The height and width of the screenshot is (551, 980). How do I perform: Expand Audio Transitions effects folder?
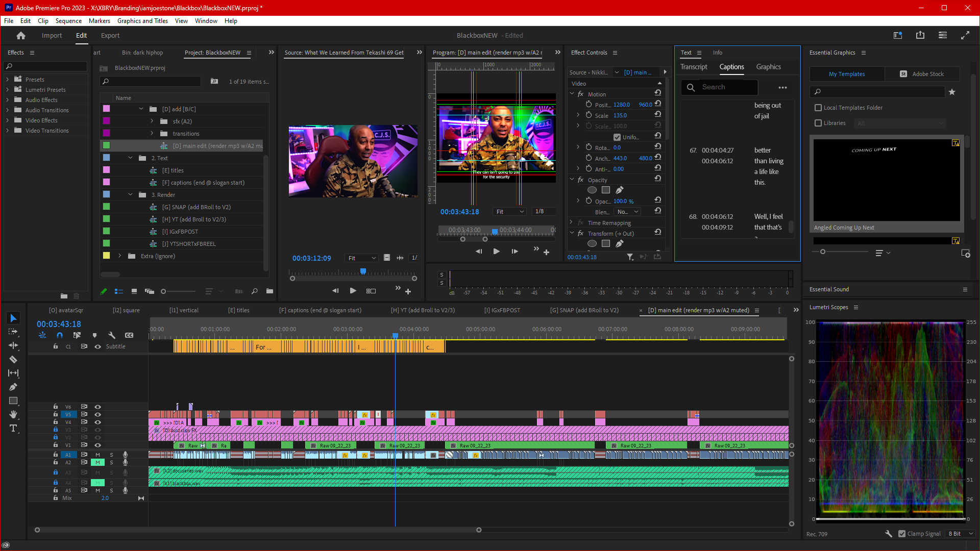pyautogui.click(x=8, y=110)
